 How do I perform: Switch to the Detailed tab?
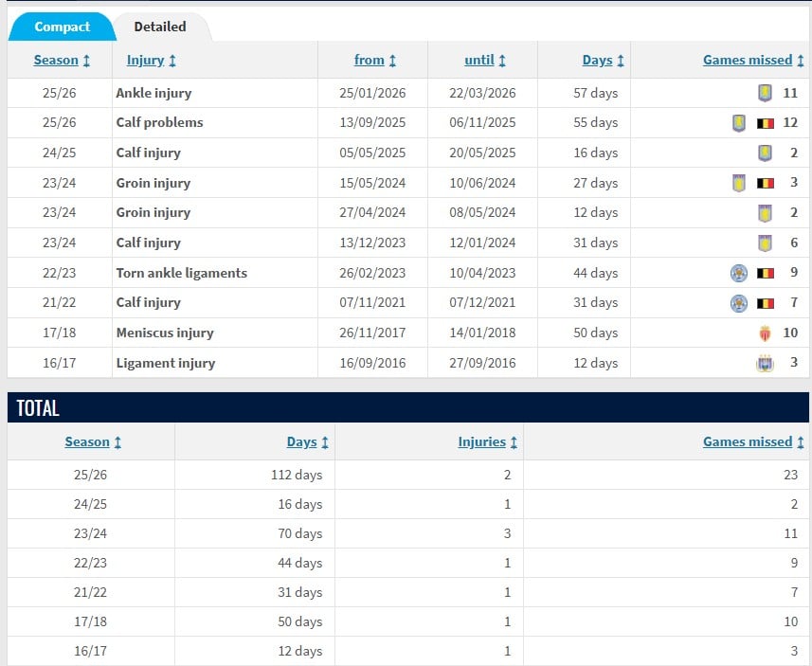point(160,27)
